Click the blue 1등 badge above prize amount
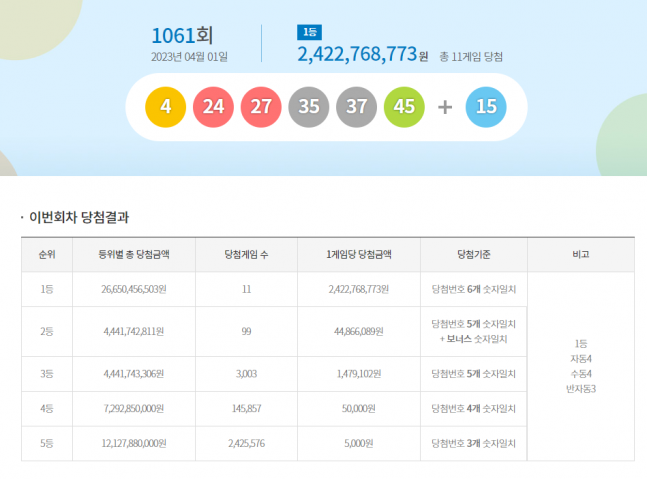Screen dimensions: 647x479 point(310,33)
